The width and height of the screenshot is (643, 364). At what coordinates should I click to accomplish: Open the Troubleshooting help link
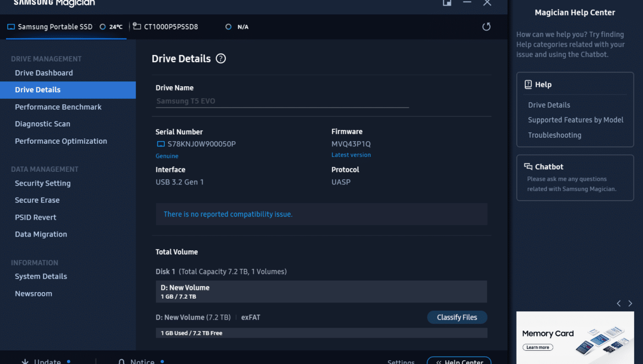click(x=555, y=135)
